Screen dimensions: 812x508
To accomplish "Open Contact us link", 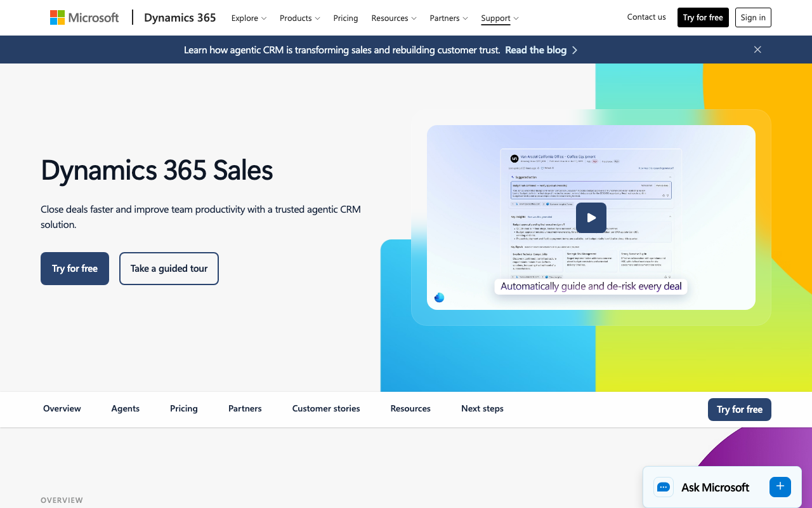I will [x=646, y=17].
